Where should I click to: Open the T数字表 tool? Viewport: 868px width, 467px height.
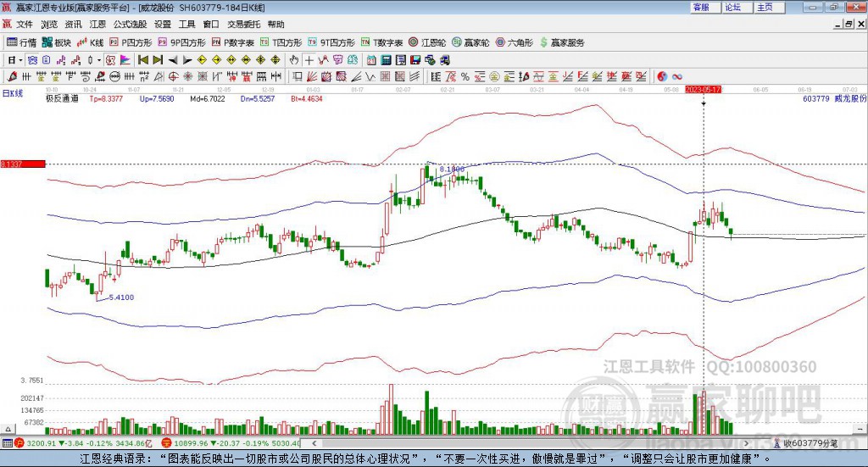[382, 42]
